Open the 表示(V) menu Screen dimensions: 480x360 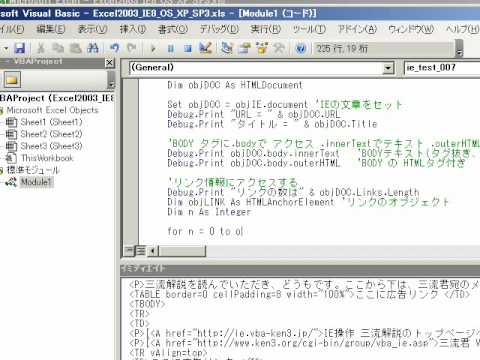coord(92,29)
